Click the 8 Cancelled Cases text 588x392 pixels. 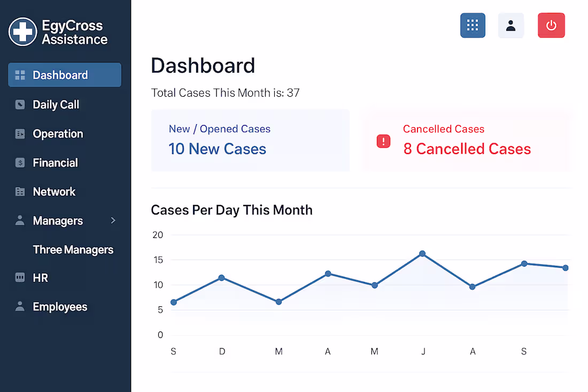coord(467,149)
